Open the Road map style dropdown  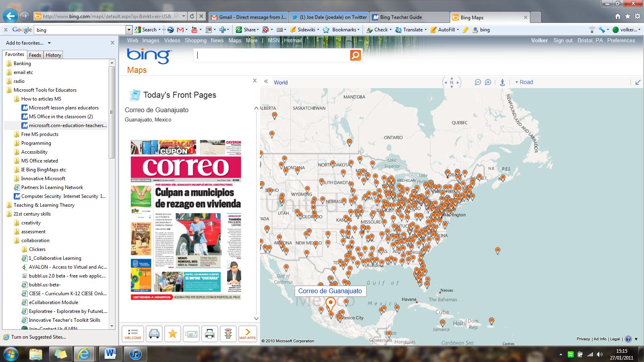[x=524, y=82]
